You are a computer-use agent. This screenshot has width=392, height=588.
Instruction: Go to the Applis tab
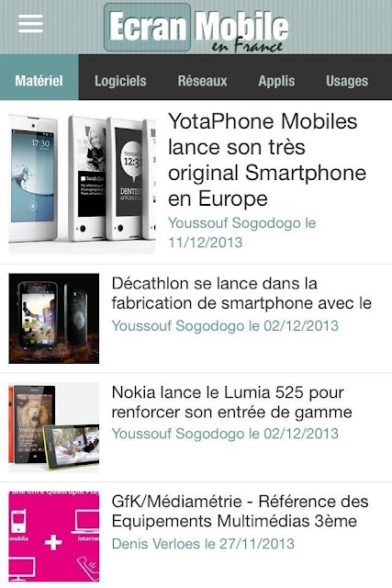(x=276, y=81)
